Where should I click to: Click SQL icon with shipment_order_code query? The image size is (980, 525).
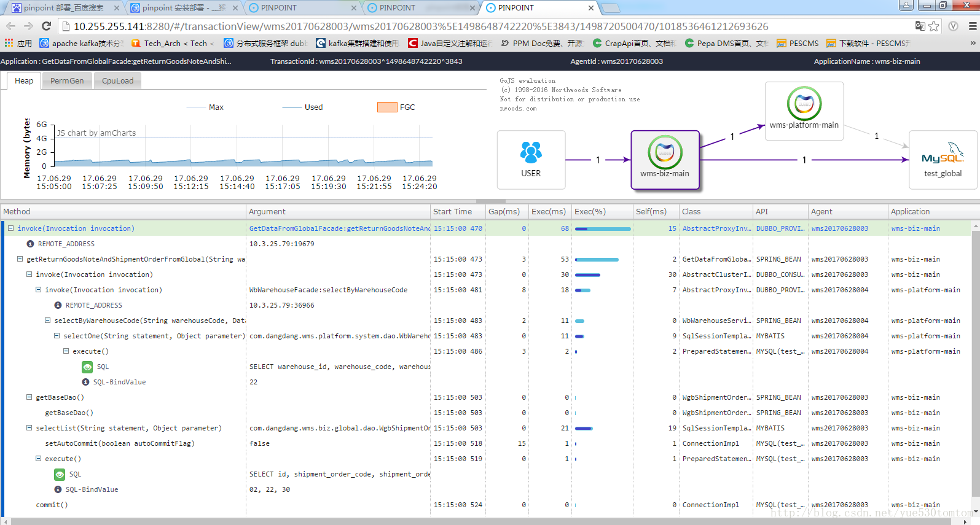60,474
